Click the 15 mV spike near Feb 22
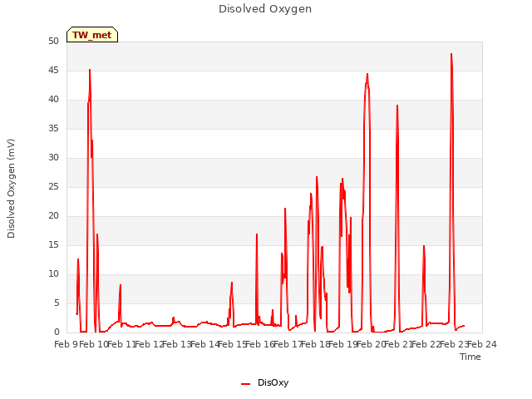The height and width of the screenshot is (399, 532). [x=424, y=246]
